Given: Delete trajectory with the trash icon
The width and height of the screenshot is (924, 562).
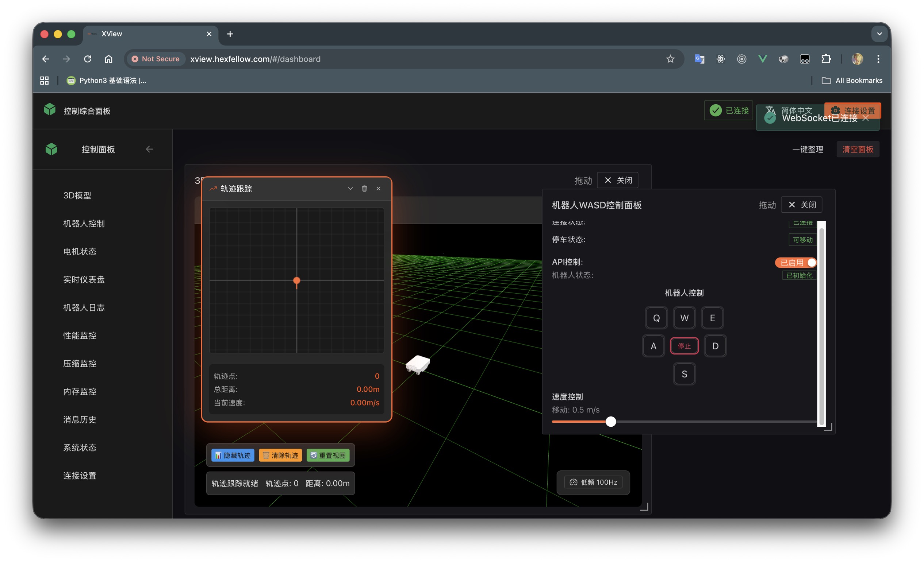Looking at the screenshot, I should (x=364, y=189).
